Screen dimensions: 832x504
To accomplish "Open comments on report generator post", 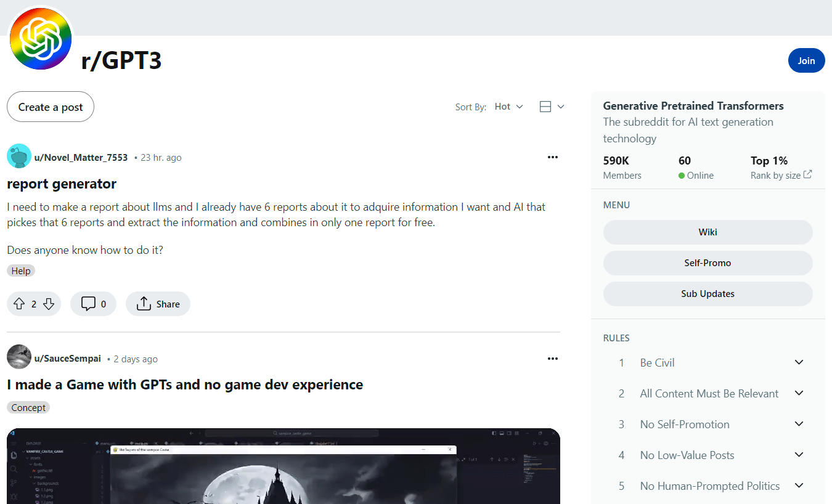I will [93, 304].
